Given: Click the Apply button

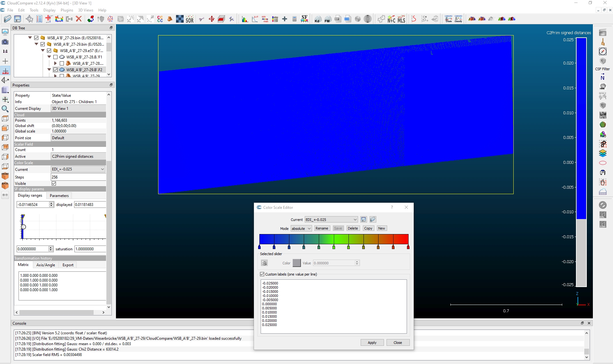Looking at the screenshot, I should click(372, 343).
